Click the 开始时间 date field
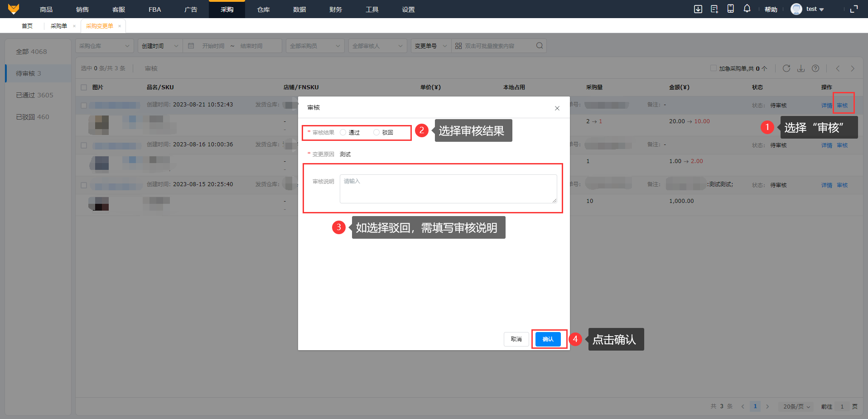 pyautogui.click(x=213, y=46)
